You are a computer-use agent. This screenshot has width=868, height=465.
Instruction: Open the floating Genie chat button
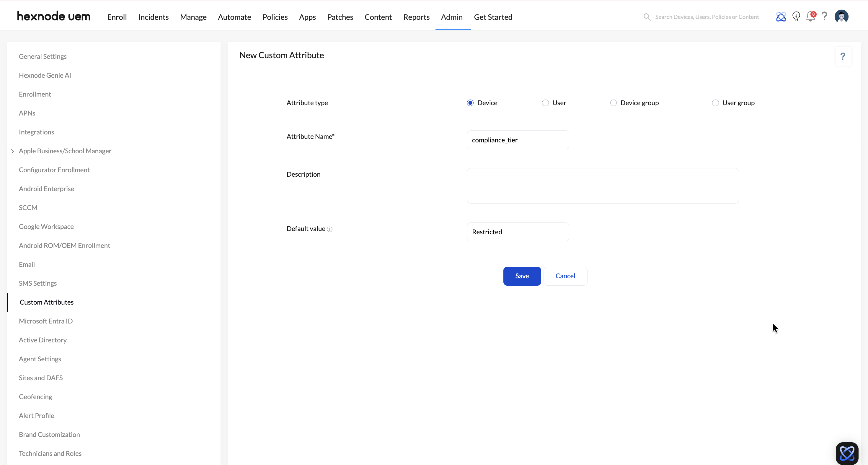(x=847, y=453)
